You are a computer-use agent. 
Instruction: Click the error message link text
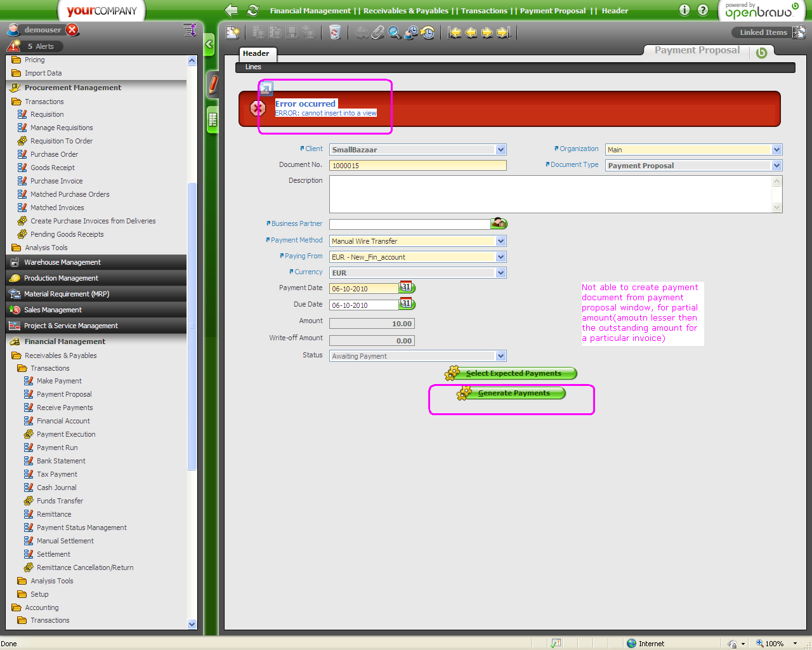[x=325, y=113]
